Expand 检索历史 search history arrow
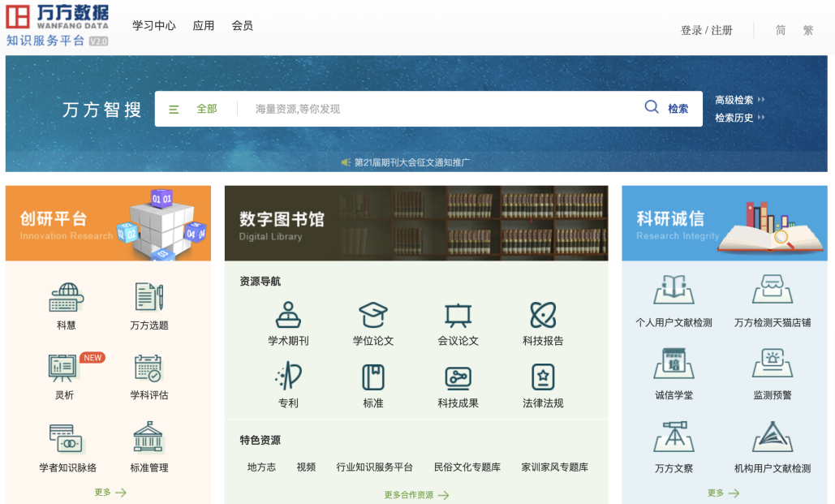This screenshot has height=504, width=835. tap(761, 117)
